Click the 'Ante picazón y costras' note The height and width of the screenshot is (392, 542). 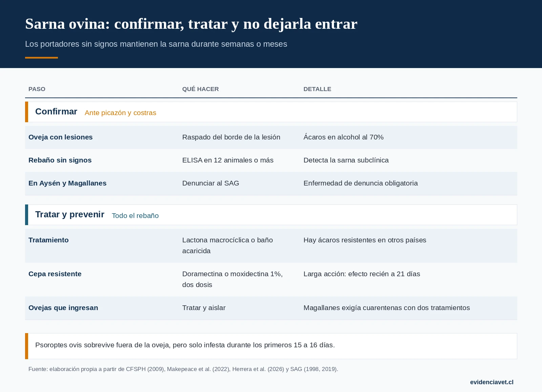point(120,113)
